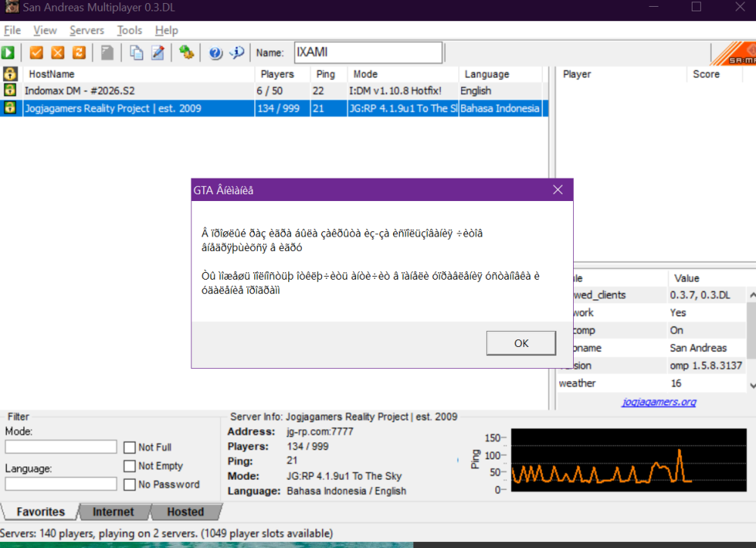The width and height of the screenshot is (756, 548).
Task: Click the I:DM v1.10.8 Hotfix! mode cell
Action: 395,91
